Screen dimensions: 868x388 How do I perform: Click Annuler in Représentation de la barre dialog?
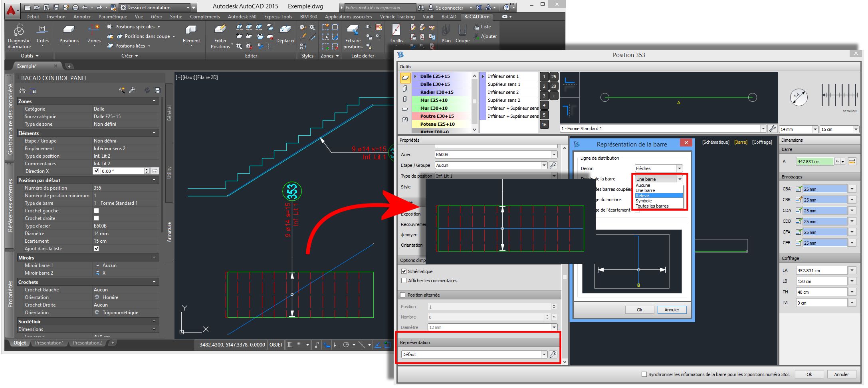672,310
